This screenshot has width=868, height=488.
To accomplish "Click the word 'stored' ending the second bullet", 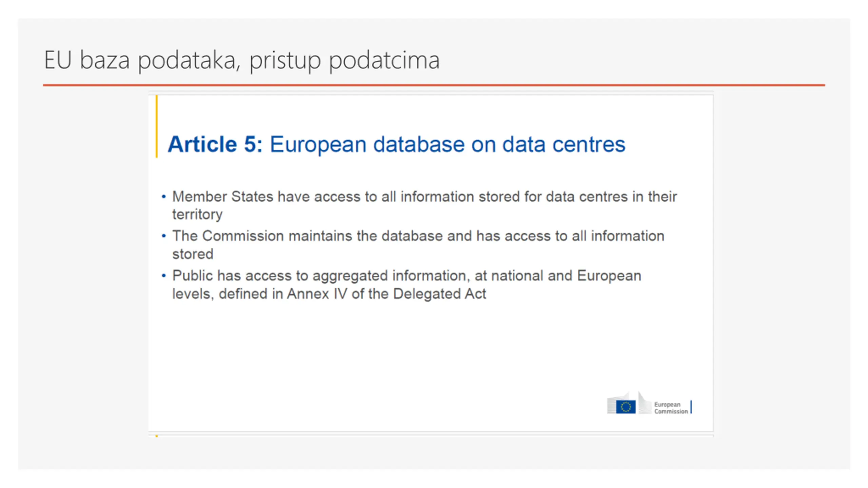I will [x=193, y=254].
